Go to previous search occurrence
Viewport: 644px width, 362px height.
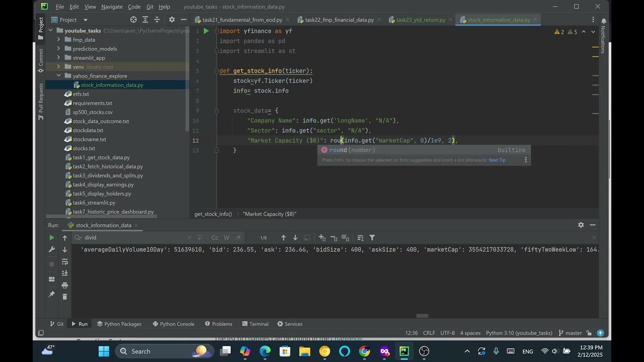click(x=283, y=238)
